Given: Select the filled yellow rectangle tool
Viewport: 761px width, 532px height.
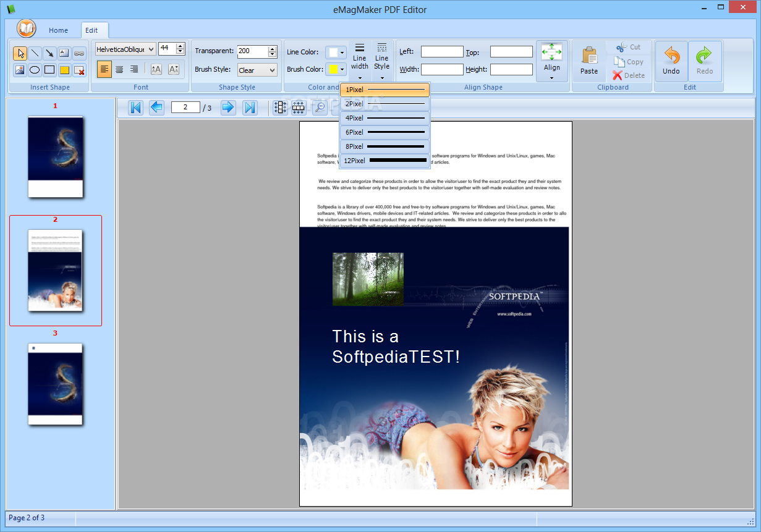Looking at the screenshot, I should pyautogui.click(x=64, y=70).
